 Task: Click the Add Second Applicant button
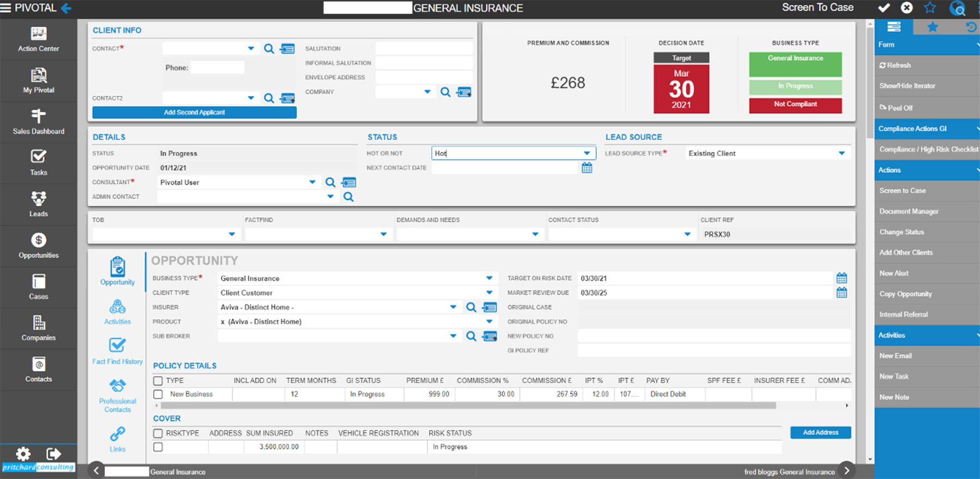pos(194,112)
